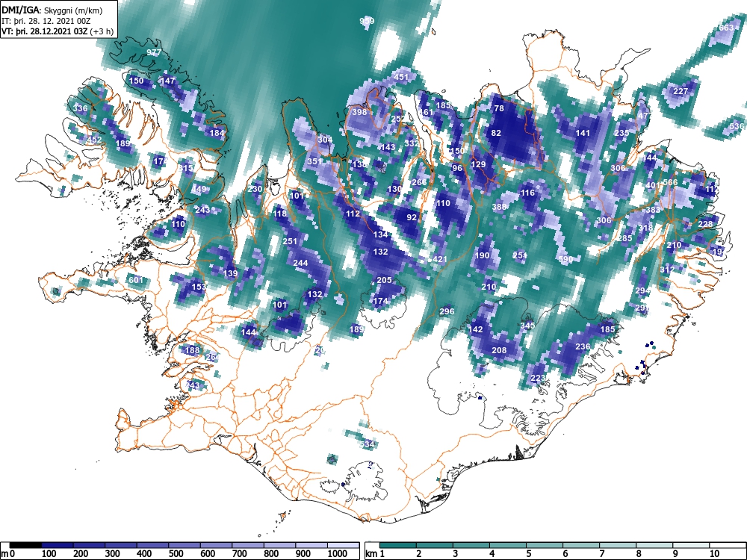
Task: Click the 'km 1' label on the kilometers legend
Action: tap(375, 554)
